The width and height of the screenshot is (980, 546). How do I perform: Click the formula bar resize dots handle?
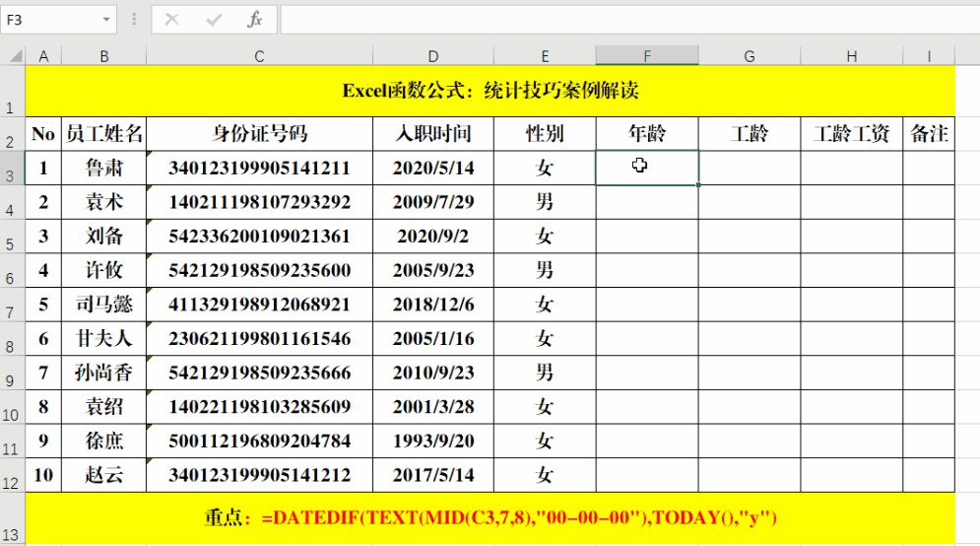click(134, 20)
